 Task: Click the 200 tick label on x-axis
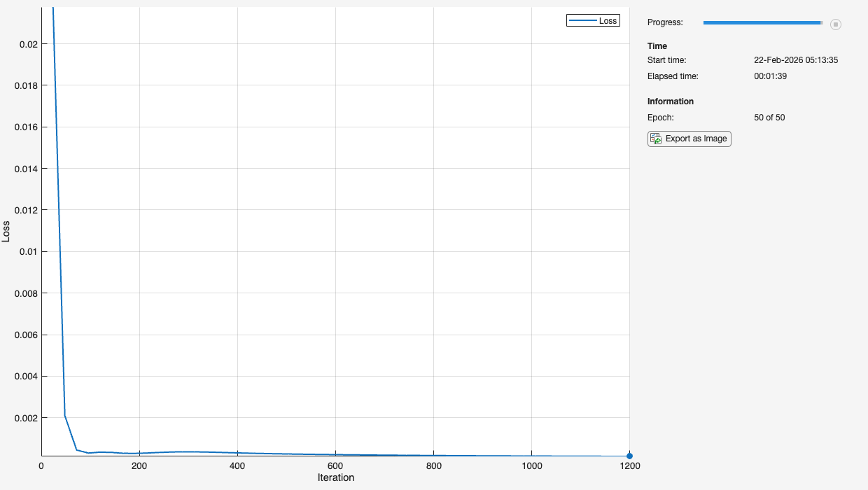139,466
